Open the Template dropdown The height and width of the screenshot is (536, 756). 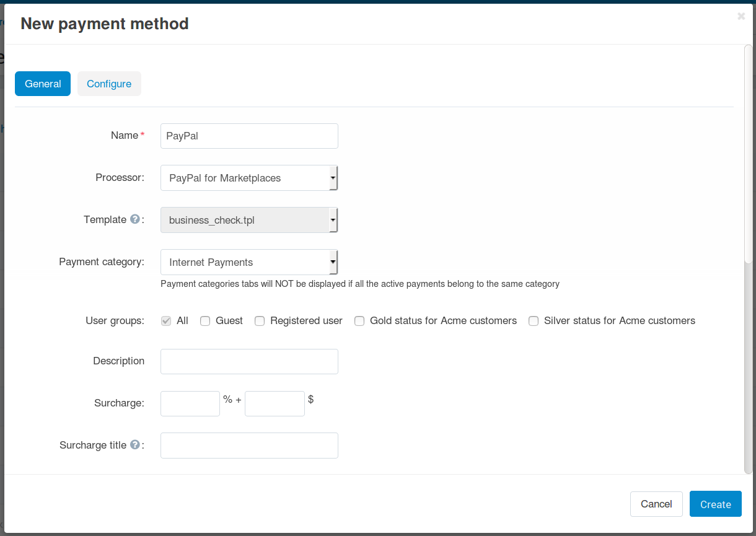coord(249,220)
